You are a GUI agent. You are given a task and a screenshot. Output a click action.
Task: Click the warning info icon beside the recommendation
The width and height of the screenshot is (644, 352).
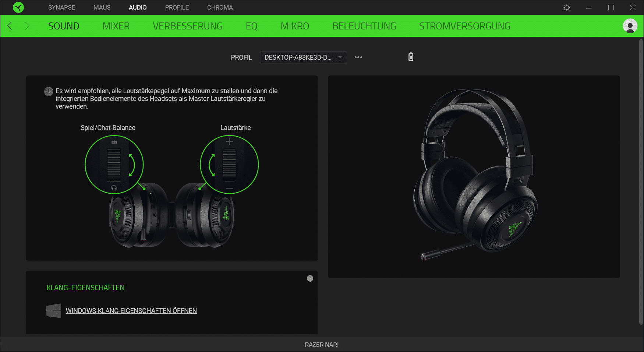(x=49, y=91)
